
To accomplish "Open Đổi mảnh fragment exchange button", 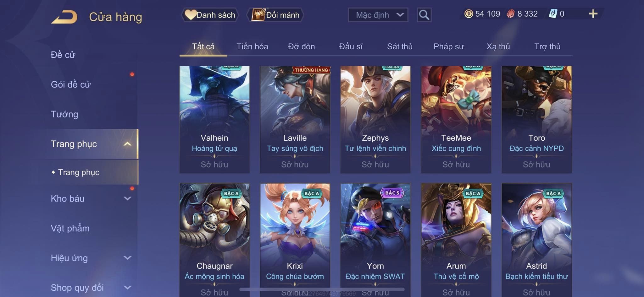I will [275, 15].
